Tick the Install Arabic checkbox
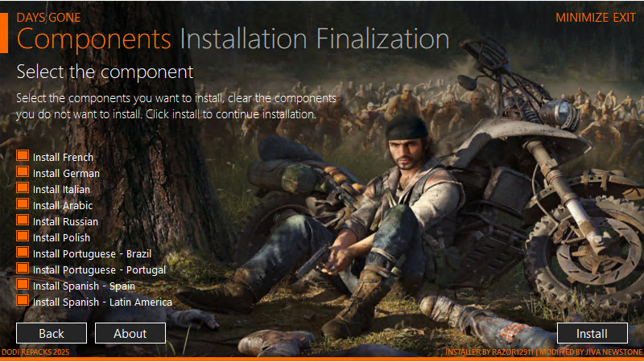 pos(23,204)
